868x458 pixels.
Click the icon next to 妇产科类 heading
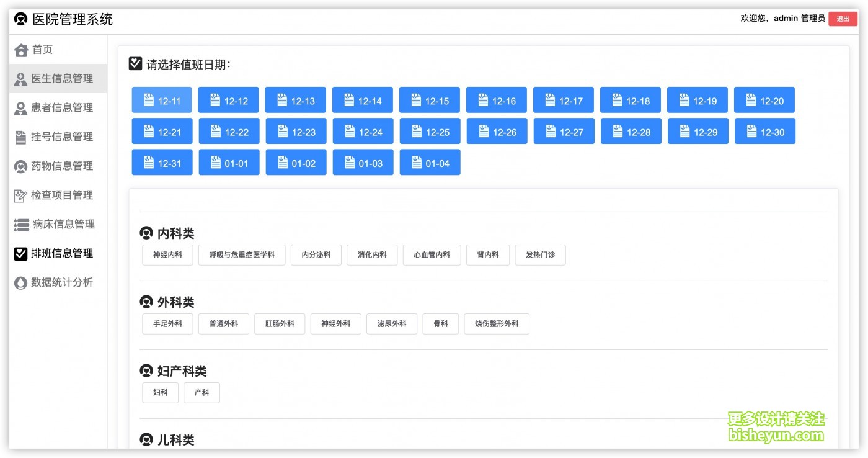pos(146,371)
